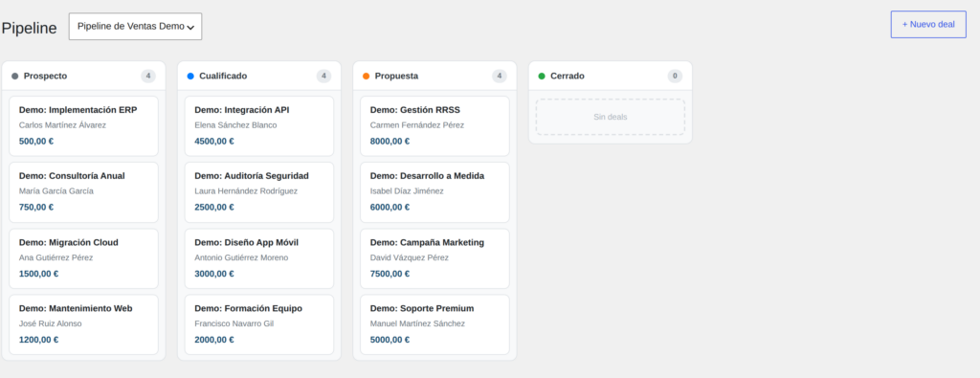This screenshot has height=378, width=980.
Task: Click contact name David Vázquez Pérez
Action: point(410,257)
